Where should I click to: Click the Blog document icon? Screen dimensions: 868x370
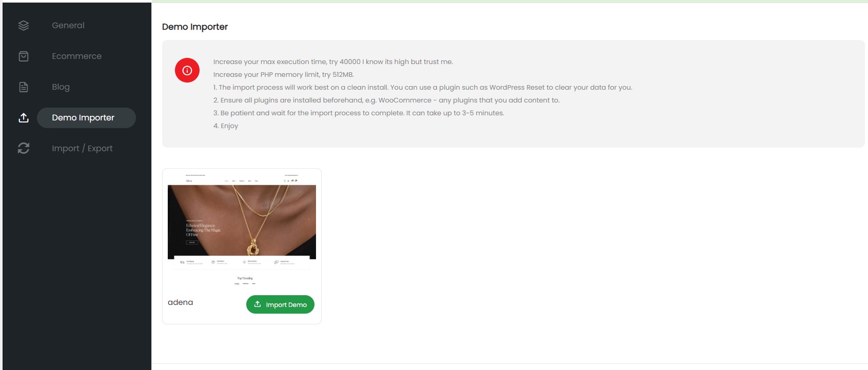click(24, 87)
